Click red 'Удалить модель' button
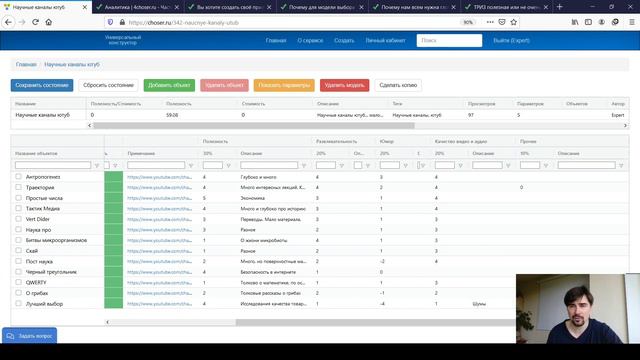 (344, 85)
